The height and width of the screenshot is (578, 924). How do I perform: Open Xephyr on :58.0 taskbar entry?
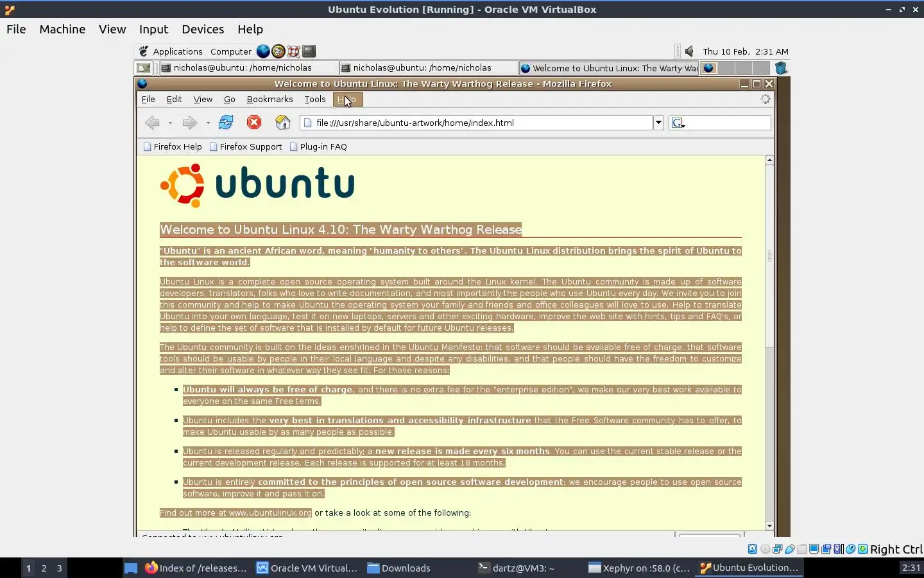(639, 568)
